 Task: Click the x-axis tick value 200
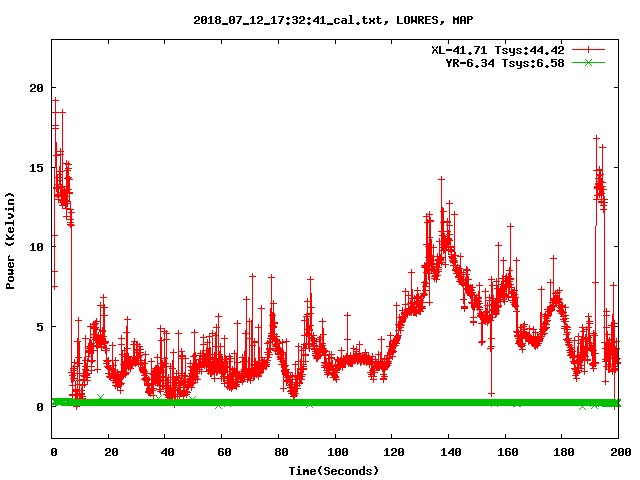[x=620, y=452]
